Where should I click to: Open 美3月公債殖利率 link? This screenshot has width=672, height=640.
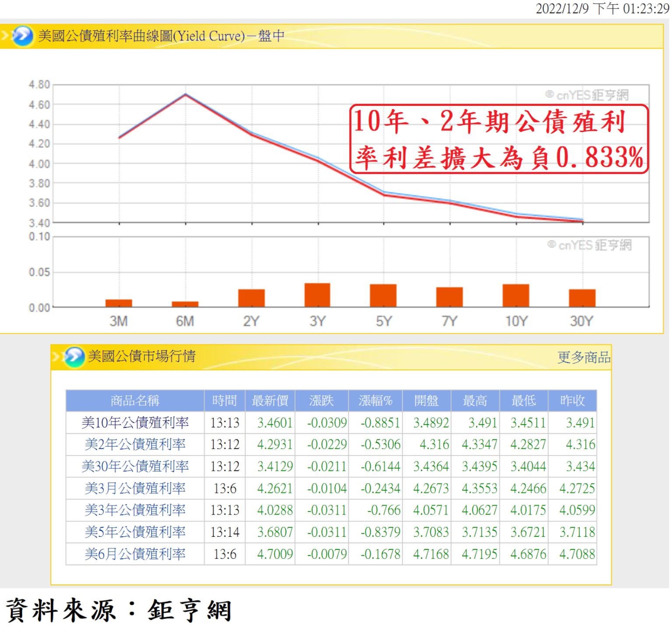(x=135, y=488)
